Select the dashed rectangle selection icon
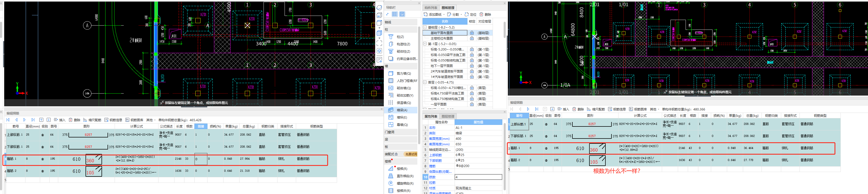This screenshot has width=868, height=194. 379,43
